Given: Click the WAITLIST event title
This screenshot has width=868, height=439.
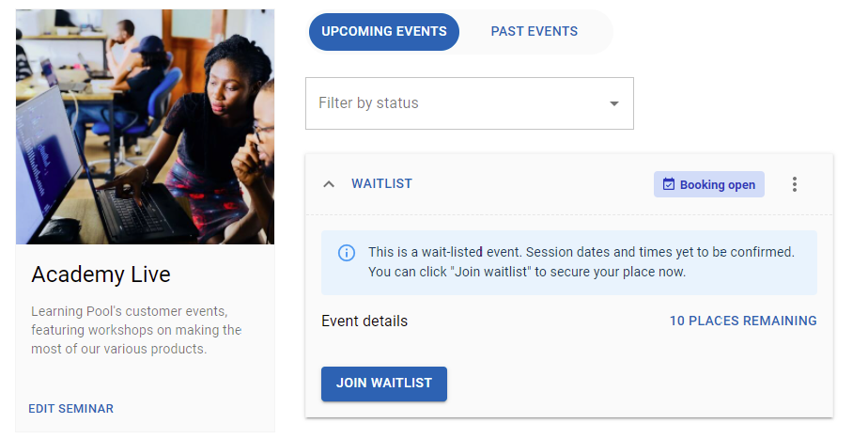Looking at the screenshot, I should point(381,184).
